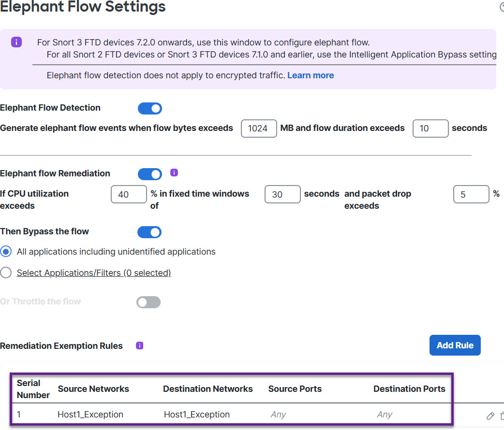Focus the CPU utilization percent field

(129, 194)
